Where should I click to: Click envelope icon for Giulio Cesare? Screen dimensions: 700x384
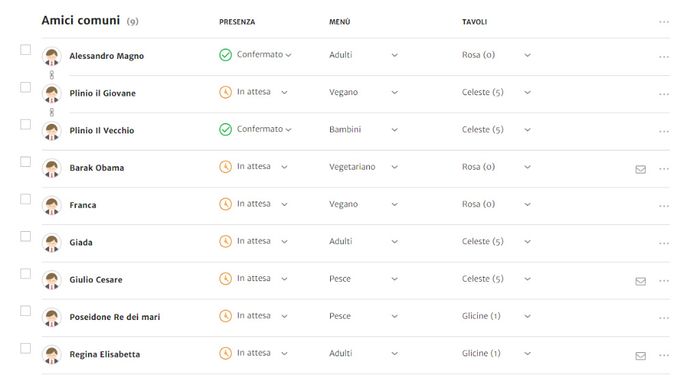coord(641,281)
